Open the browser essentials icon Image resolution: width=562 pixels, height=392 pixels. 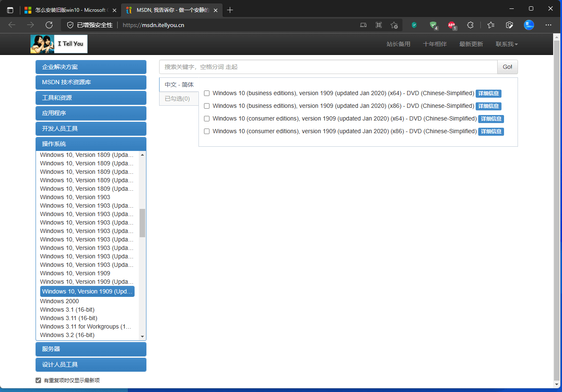point(510,25)
